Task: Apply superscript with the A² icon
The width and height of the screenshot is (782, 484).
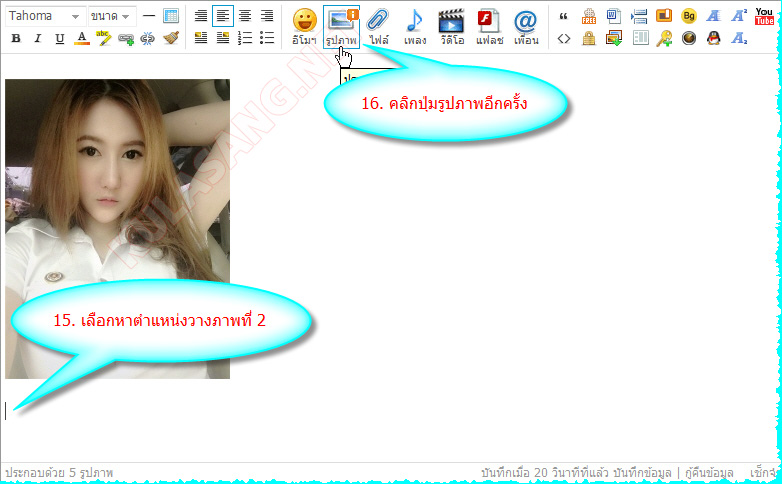Action: click(x=739, y=16)
